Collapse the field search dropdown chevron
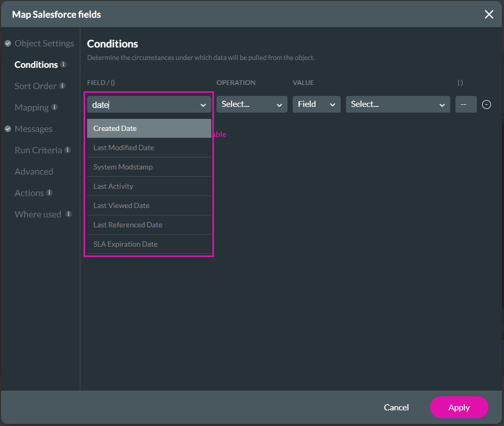The image size is (504, 426). [x=203, y=104]
